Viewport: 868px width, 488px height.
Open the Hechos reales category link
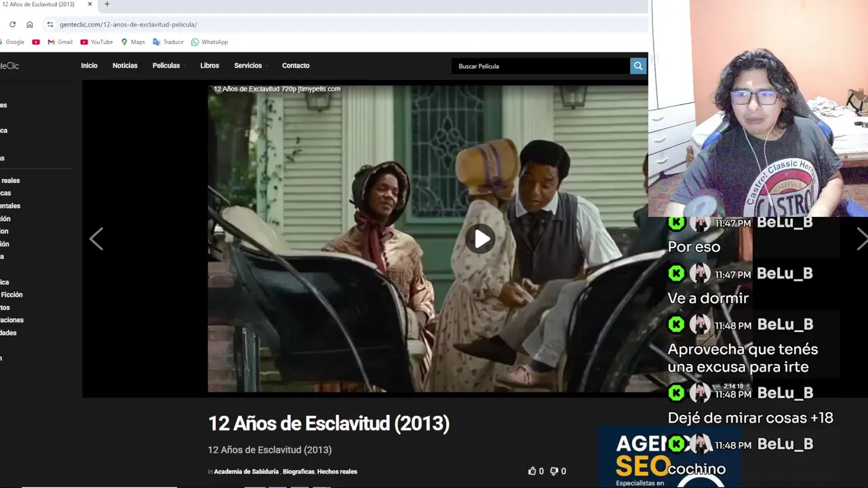pos(337,472)
